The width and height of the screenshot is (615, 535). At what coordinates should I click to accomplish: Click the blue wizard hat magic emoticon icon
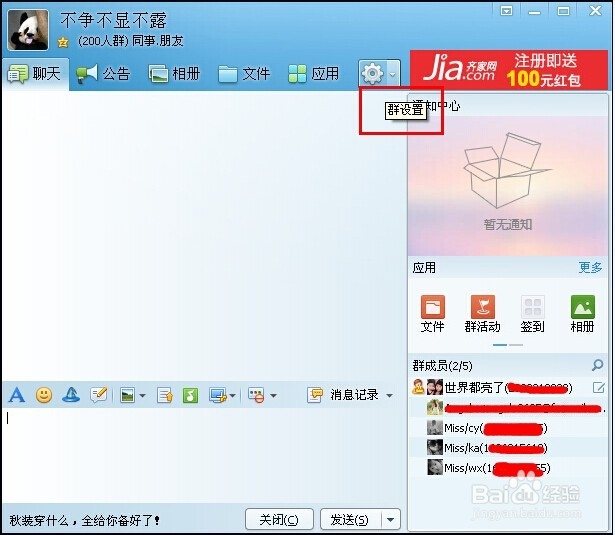[x=71, y=395]
